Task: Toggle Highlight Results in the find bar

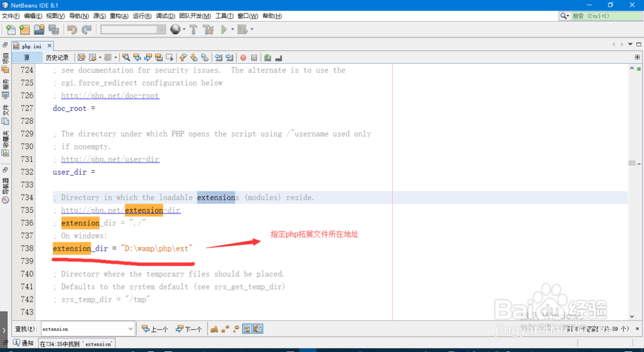Action: click(247, 329)
